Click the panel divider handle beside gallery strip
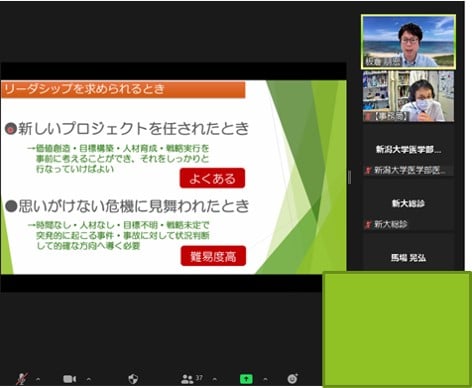The width and height of the screenshot is (472, 388). point(349,177)
